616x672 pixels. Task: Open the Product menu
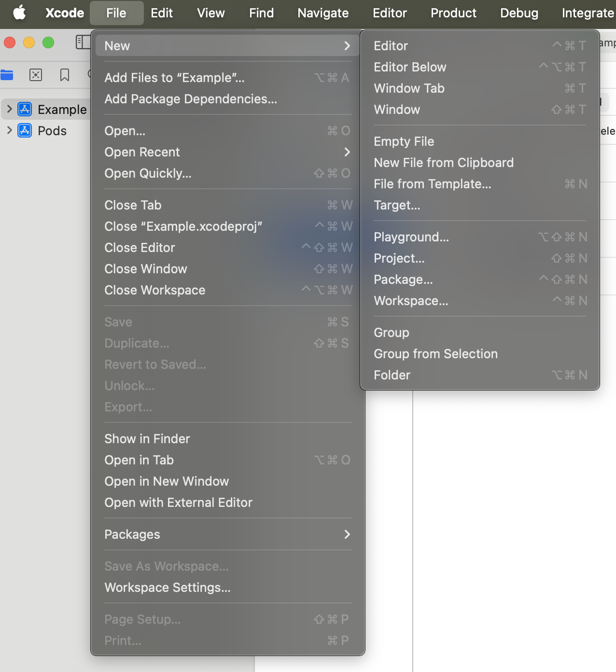coord(453,13)
